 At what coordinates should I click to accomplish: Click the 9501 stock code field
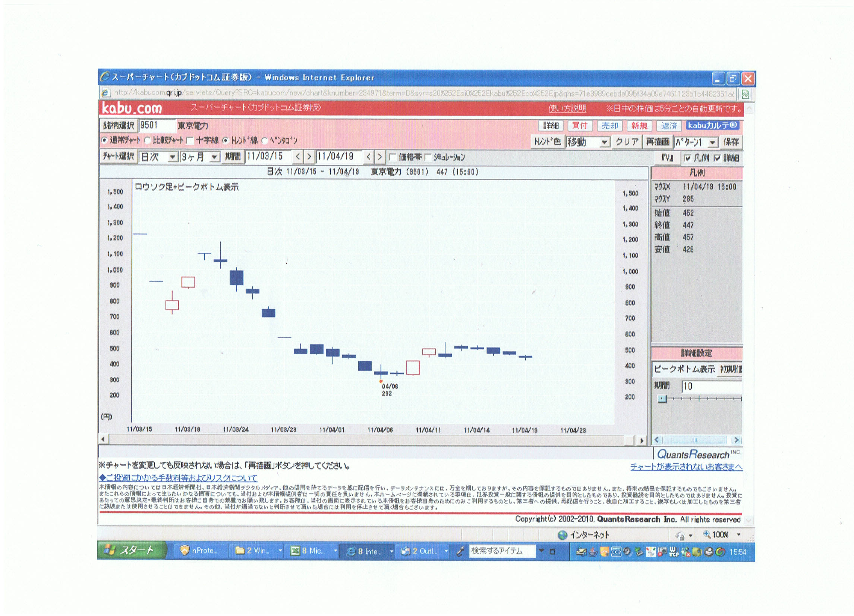(156, 125)
